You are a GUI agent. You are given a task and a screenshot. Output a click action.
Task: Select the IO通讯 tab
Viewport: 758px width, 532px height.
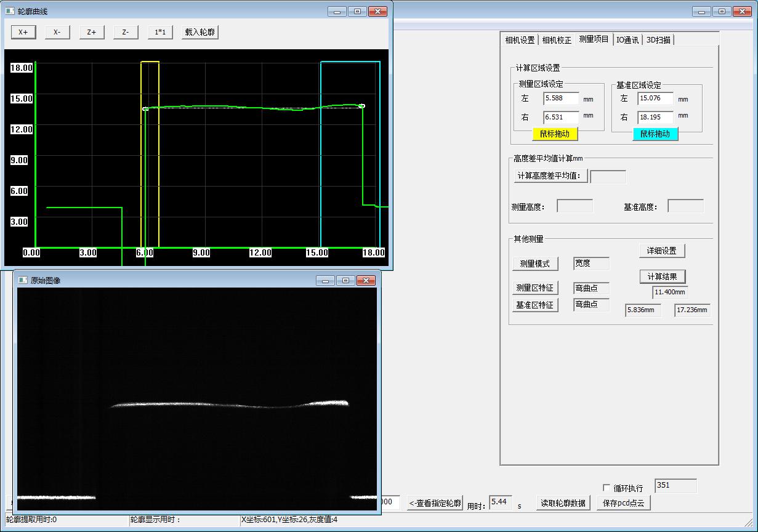pos(627,40)
